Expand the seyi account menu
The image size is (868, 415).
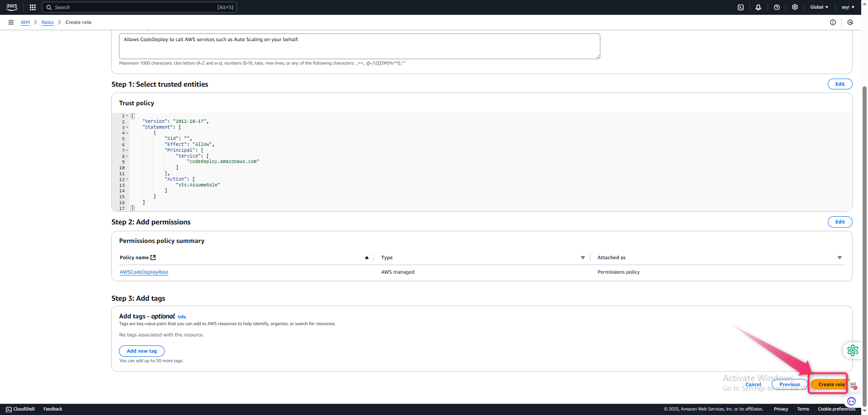click(x=848, y=7)
